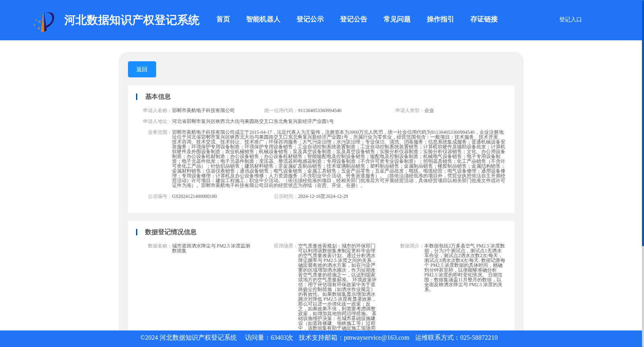Click the 应用场景 description text
This screenshot has height=347, width=644.
click(x=337, y=287)
